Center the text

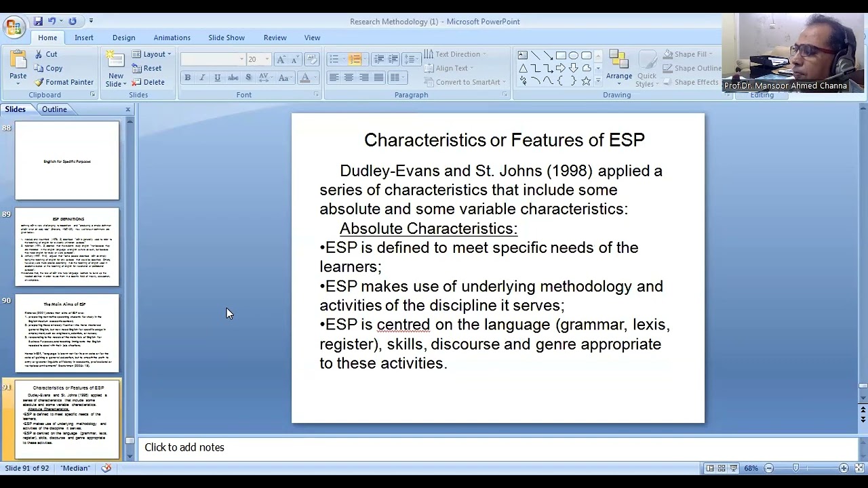click(349, 78)
